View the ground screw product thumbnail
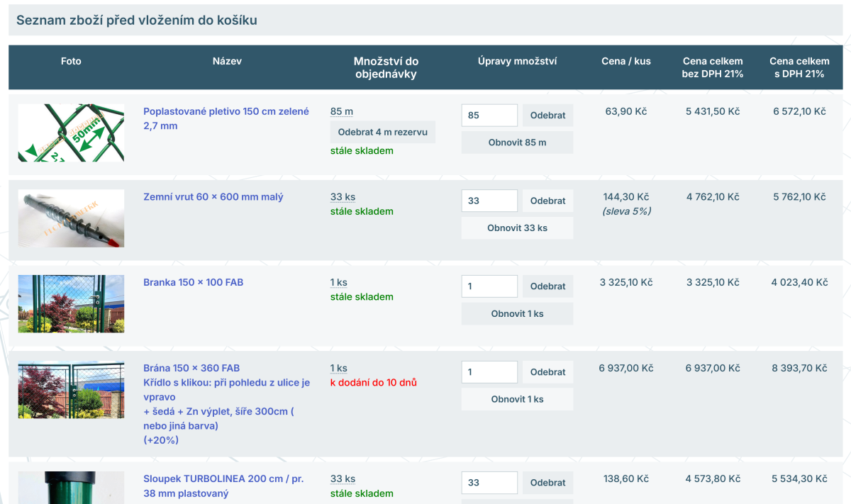The height and width of the screenshot is (504, 851). 71,218
